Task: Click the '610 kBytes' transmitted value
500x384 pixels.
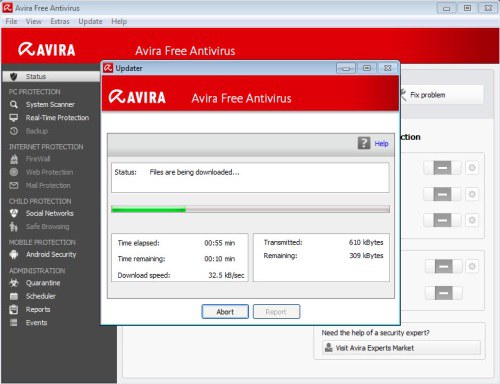Action: coord(366,242)
